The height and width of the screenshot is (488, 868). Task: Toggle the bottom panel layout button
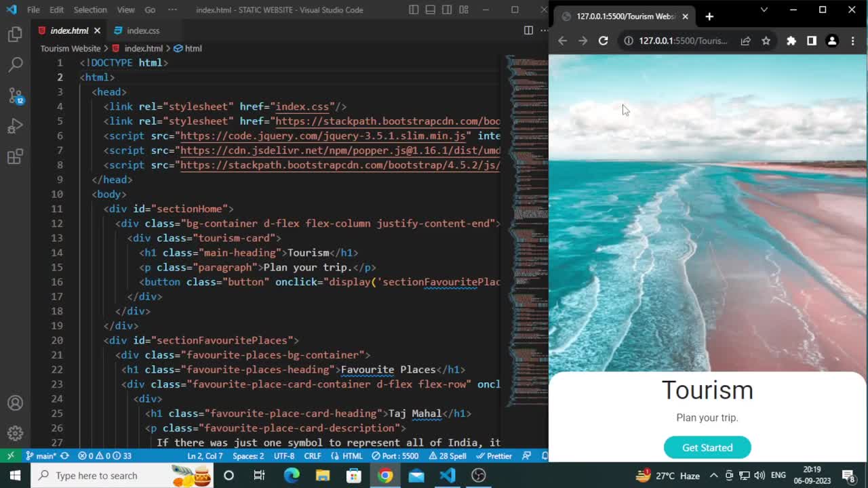click(430, 9)
